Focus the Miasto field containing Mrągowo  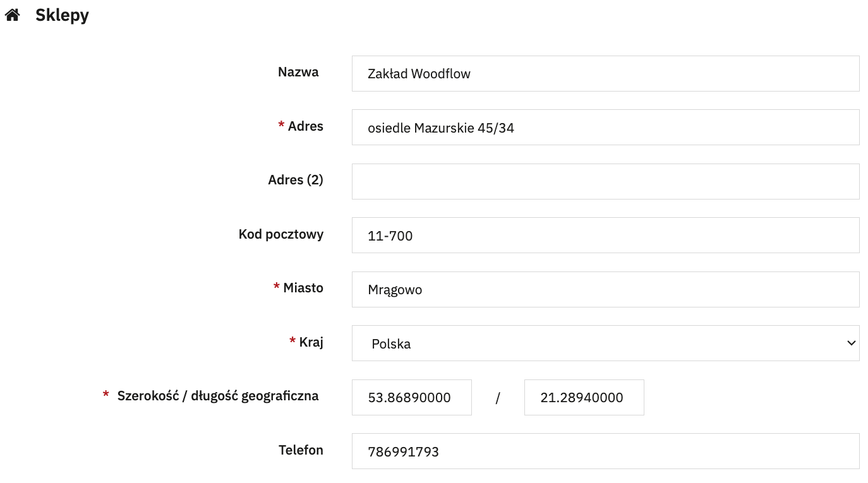coord(605,289)
